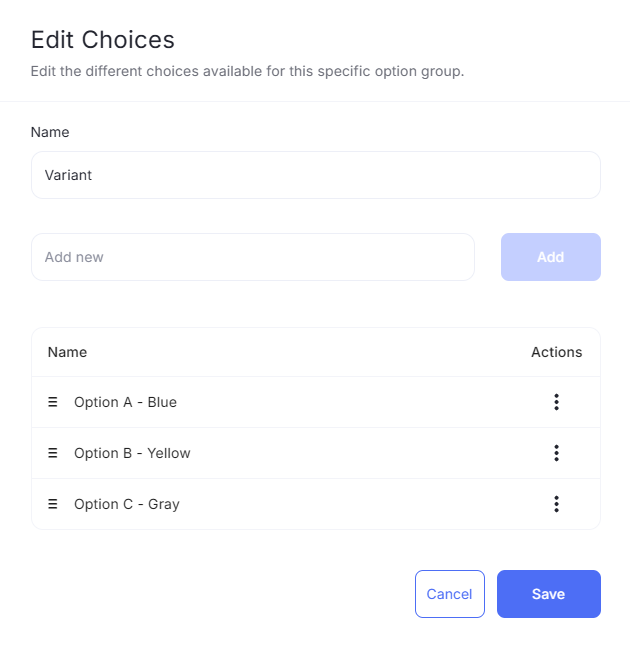
Task: Open the three-dot actions menu for Option A - Blue
Action: click(556, 402)
